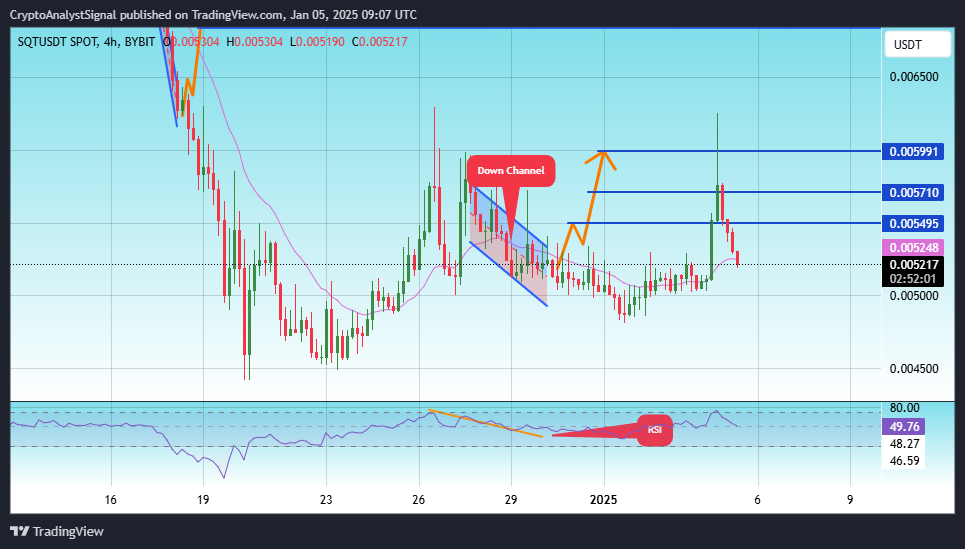Click the close value C0.005217

click(x=379, y=42)
